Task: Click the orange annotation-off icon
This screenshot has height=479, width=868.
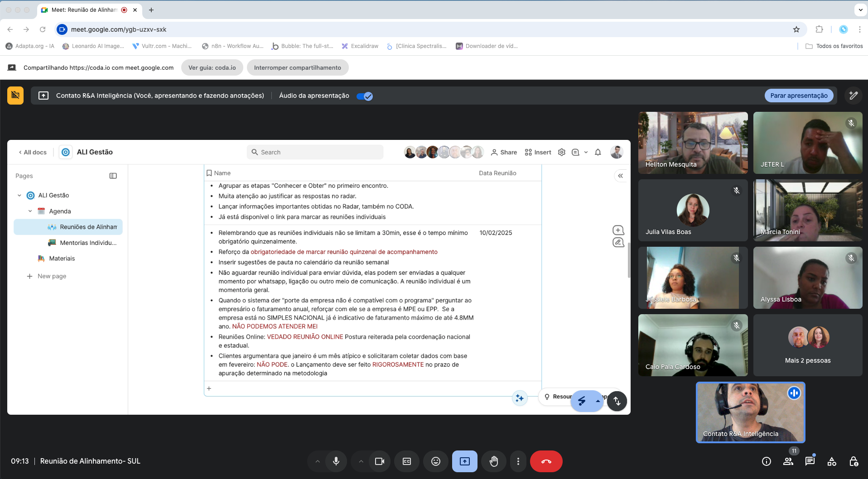Action: coord(15,96)
